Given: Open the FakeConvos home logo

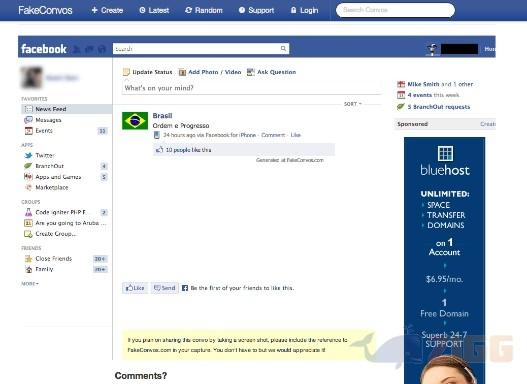Looking at the screenshot, I should click(x=45, y=10).
